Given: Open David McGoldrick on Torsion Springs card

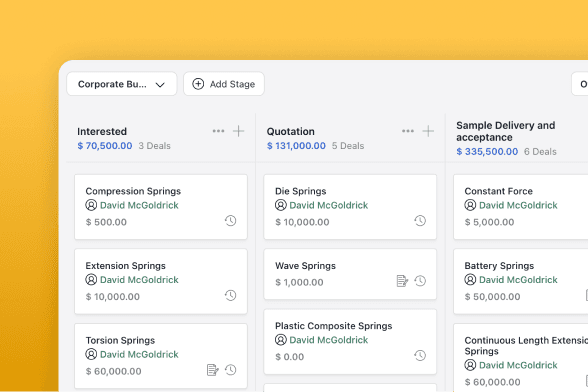Looking at the screenshot, I should coord(139,354).
